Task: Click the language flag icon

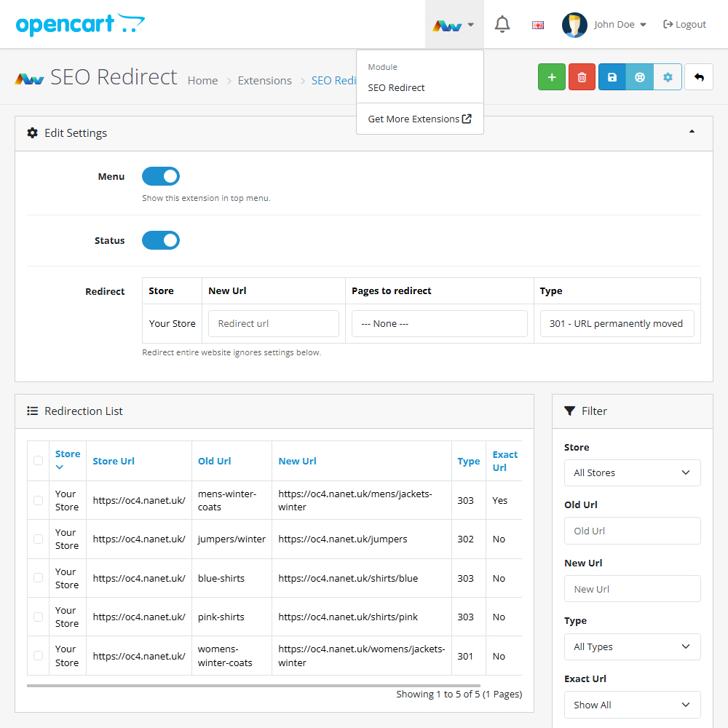Action: (x=538, y=25)
